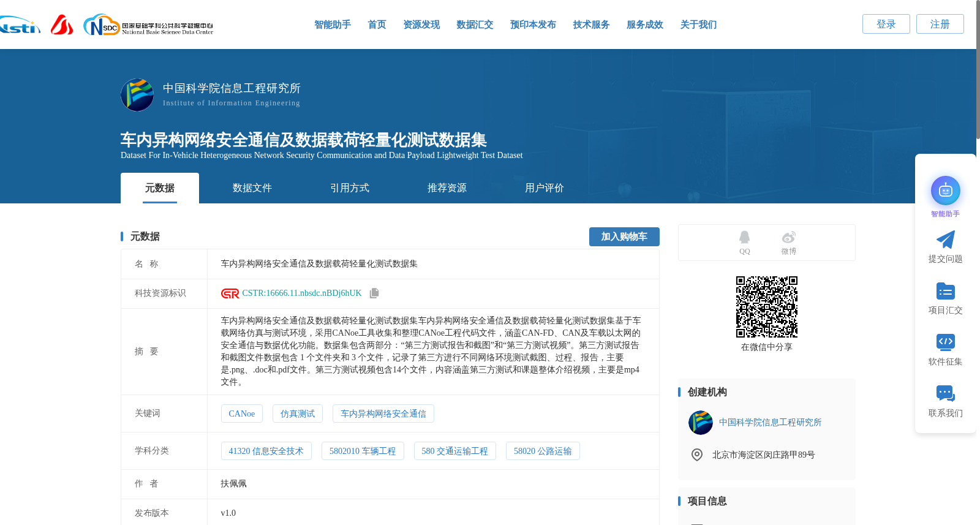Click the CANoe keyword tag
This screenshot has width=980, height=525.
click(242, 414)
